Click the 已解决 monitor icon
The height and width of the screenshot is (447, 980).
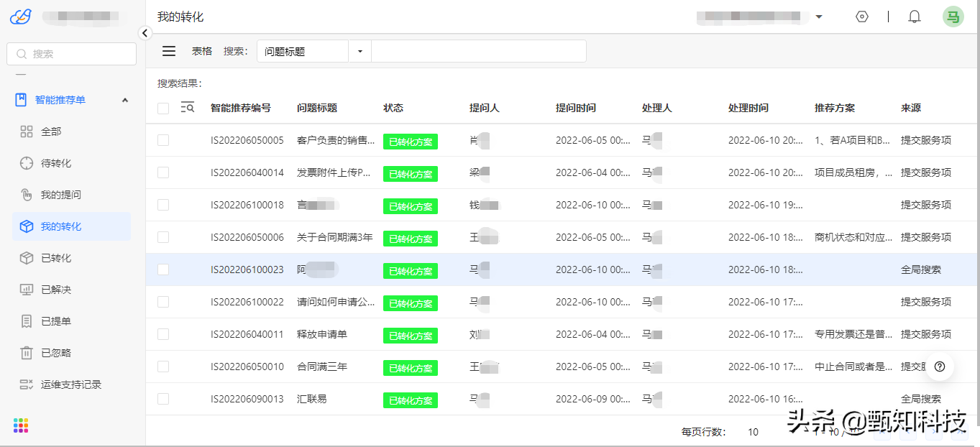click(27, 290)
